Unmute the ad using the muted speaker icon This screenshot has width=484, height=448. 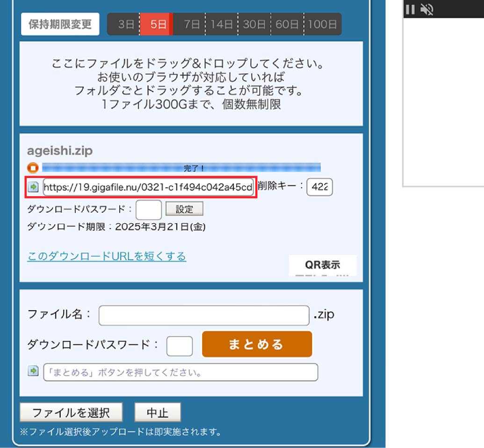[x=426, y=9]
